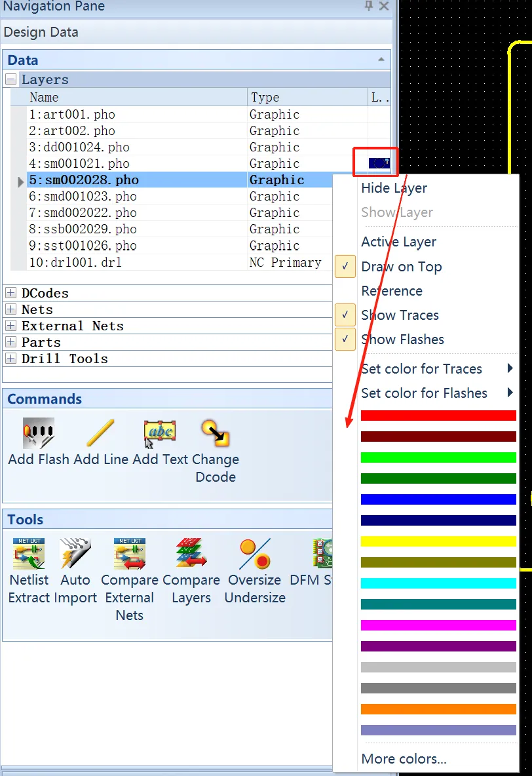Pick the purple color bar
Image resolution: width=532 pixels, height=776 pixels.
tap(438, 646)
